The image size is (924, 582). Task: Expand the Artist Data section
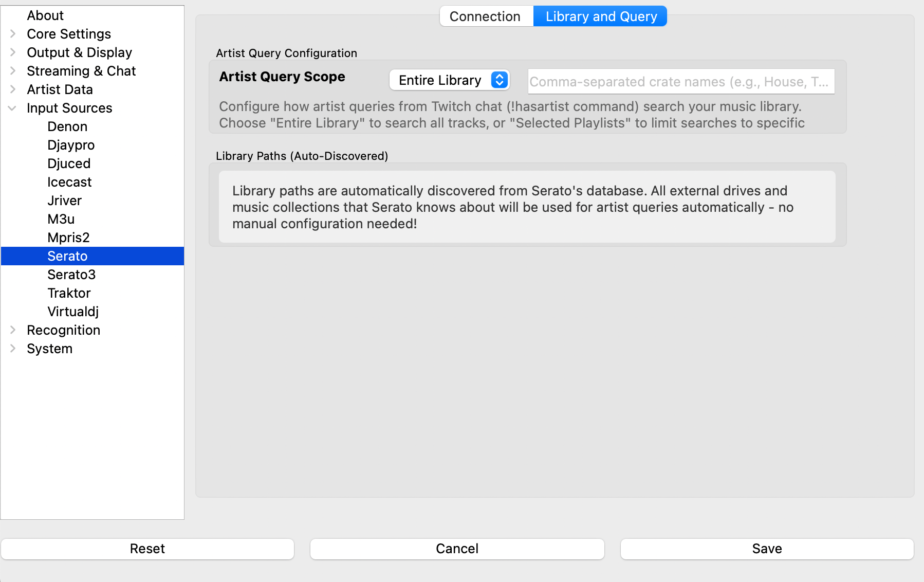[x=13, y=89]
